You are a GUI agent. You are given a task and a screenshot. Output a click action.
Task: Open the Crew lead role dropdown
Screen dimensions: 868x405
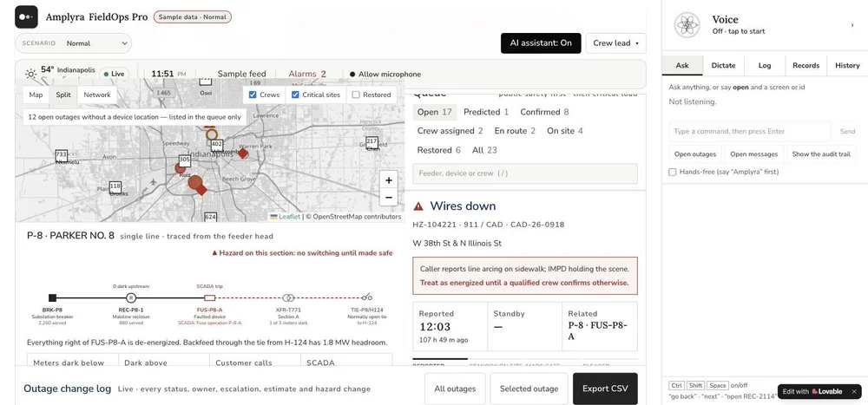[615, 43]
